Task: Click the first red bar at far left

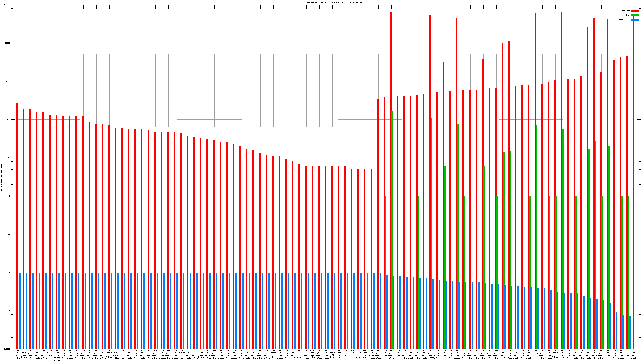Action: pos(17,225)
